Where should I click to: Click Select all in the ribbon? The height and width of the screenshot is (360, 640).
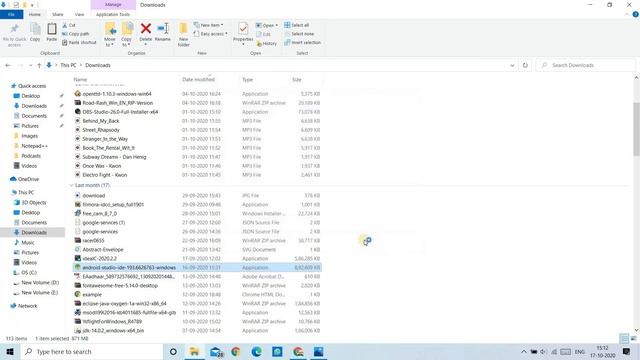297,25
